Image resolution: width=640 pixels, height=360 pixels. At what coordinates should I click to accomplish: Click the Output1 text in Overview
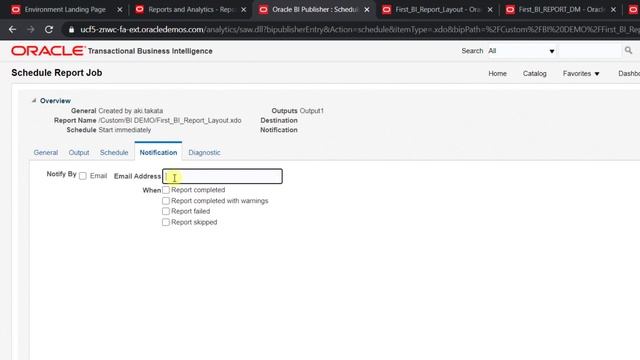pos(311,111)
